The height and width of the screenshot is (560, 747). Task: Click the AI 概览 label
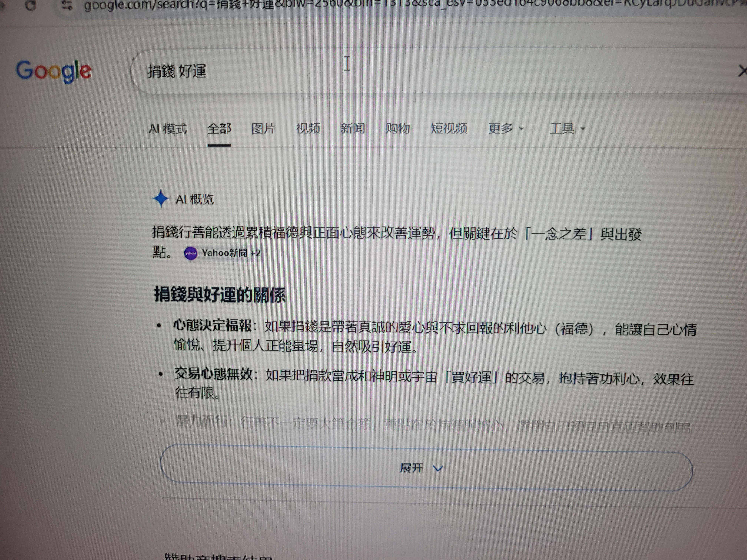pyautogui.click(x=195, y=199)
